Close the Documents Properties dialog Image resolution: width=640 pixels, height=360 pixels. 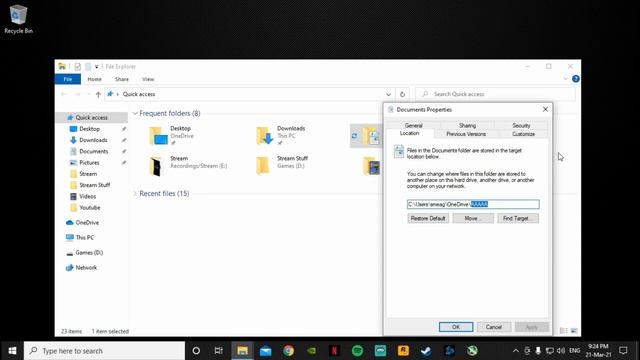coord(545,109)
